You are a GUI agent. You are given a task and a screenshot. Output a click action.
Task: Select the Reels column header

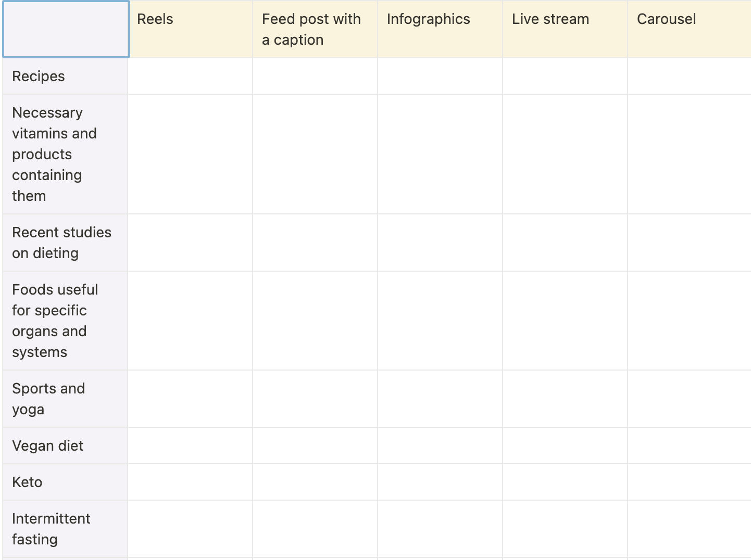tap(190, 29)
